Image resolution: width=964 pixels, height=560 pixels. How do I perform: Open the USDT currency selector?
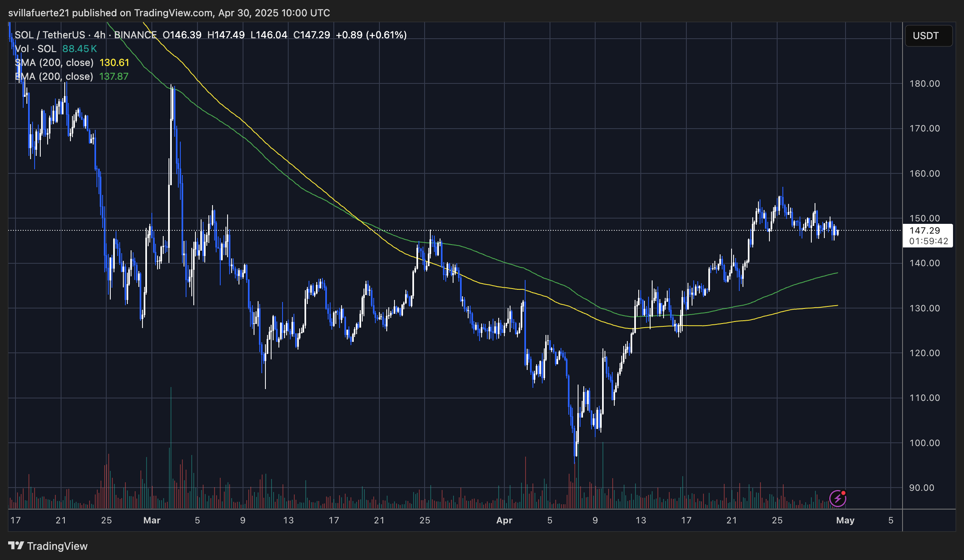(x=928, y=36)
